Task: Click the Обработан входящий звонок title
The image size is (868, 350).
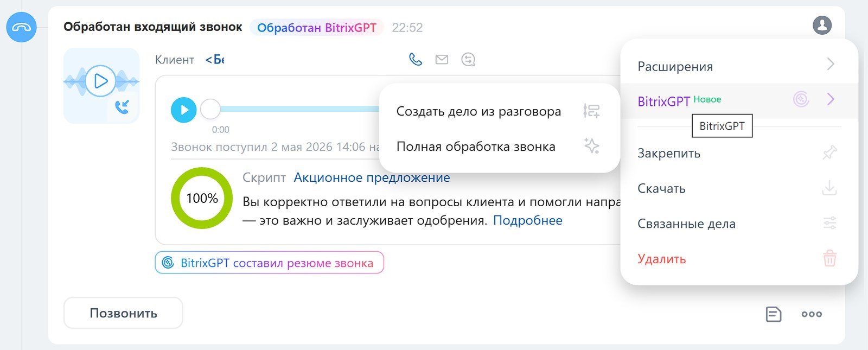Action: point(153,27)
